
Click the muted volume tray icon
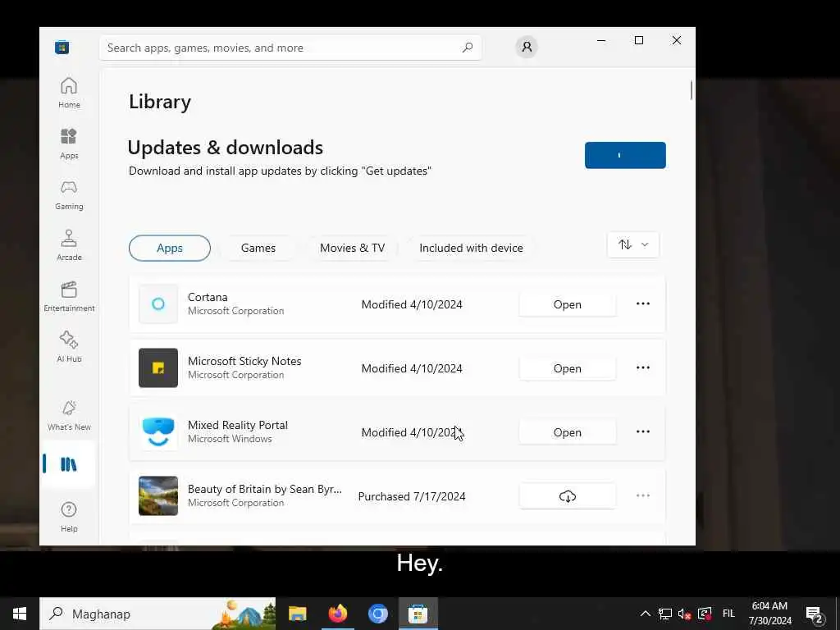684,614
